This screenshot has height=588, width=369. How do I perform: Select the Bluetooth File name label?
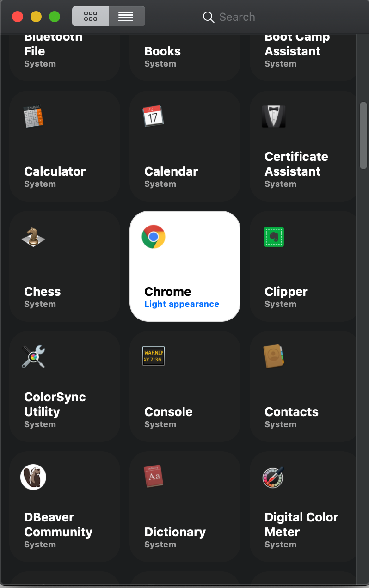click(x=53, y=45)
